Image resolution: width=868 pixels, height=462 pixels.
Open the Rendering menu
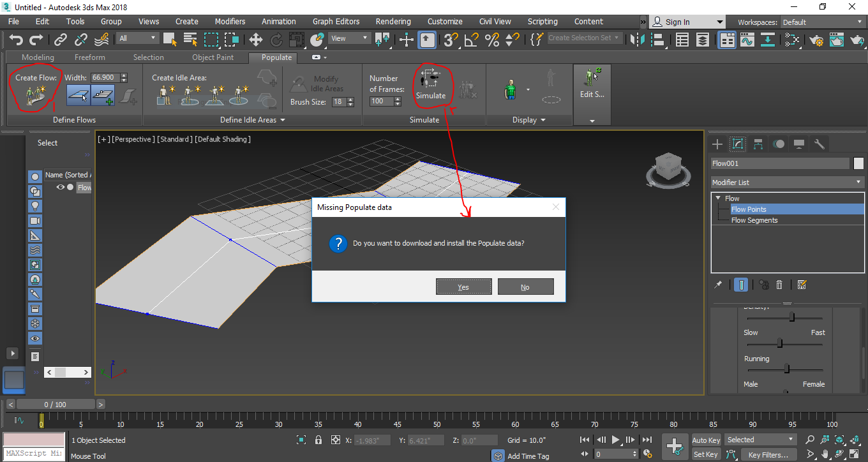[393, 22]
